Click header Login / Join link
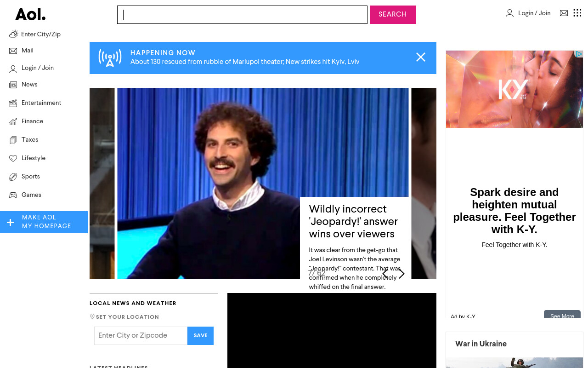The image size is (588, 368). click(534, 13)
